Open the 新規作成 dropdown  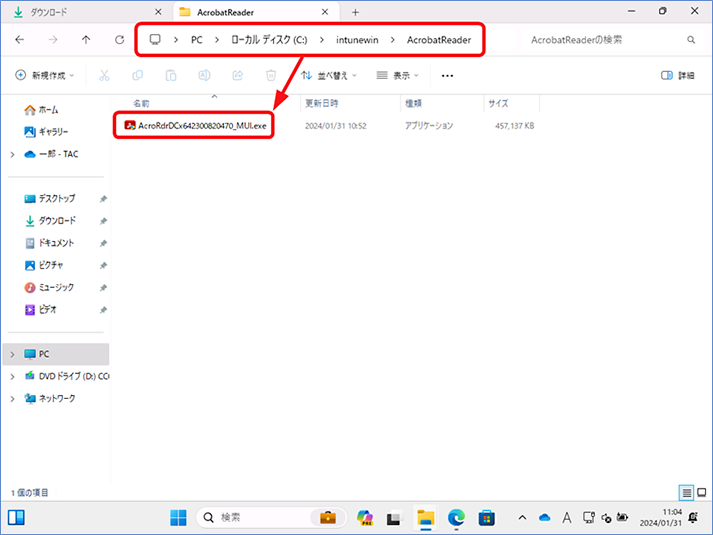[45, 75]
